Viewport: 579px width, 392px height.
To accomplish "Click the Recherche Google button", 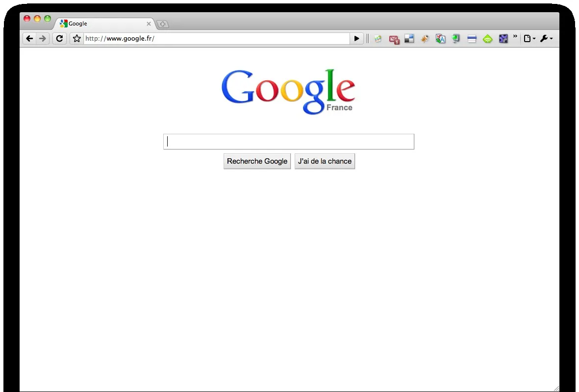I will [257, 161].
